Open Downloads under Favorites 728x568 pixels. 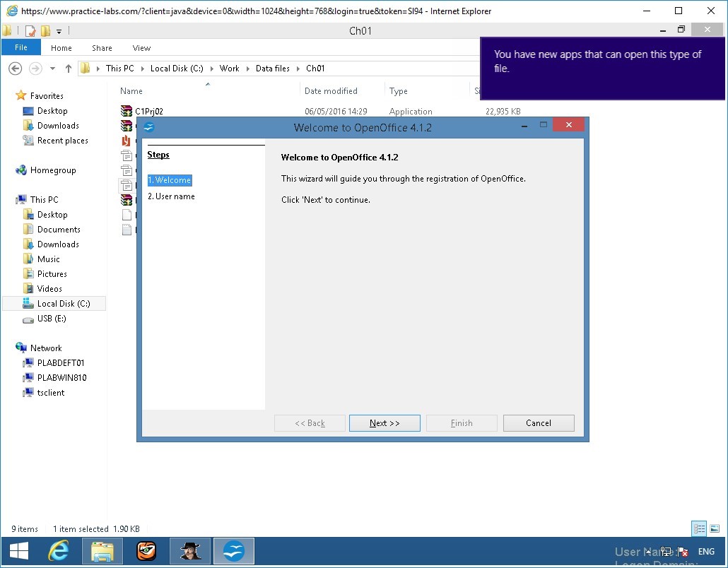[58, 126]
